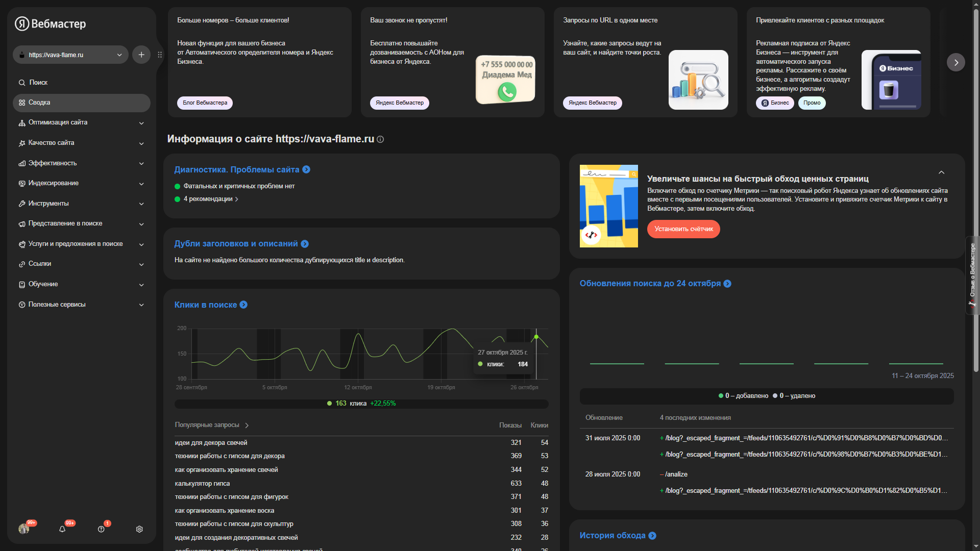Click info icon next to site URL heading
This screenshot has width=980, height=551.
tap(380, 139)
